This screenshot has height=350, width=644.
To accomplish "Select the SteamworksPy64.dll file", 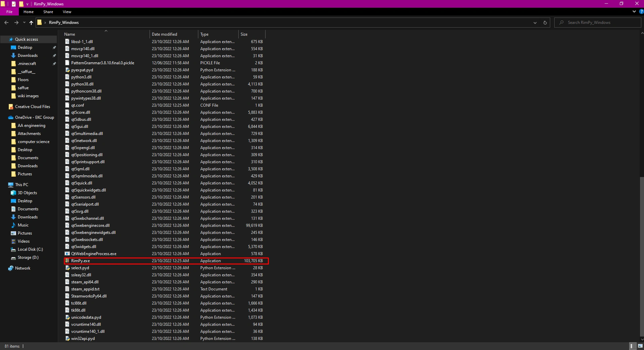I will 89,296.
